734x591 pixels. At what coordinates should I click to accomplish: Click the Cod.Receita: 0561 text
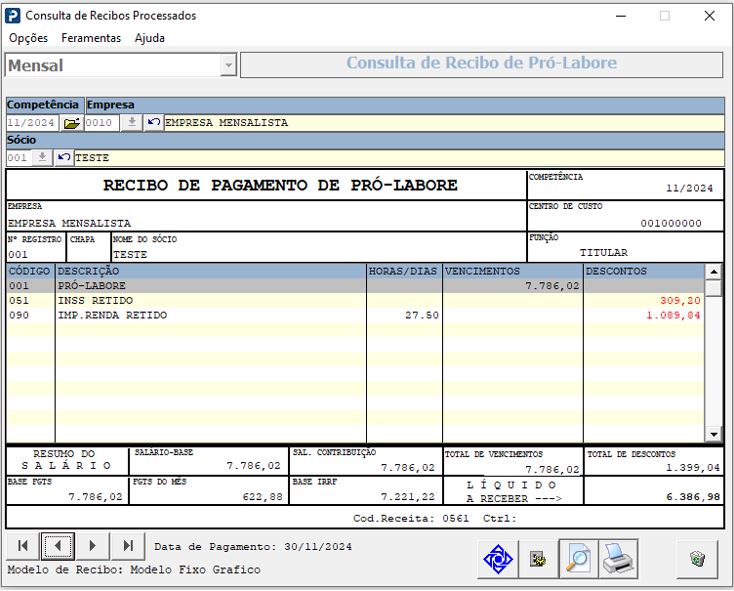(411, 518)
